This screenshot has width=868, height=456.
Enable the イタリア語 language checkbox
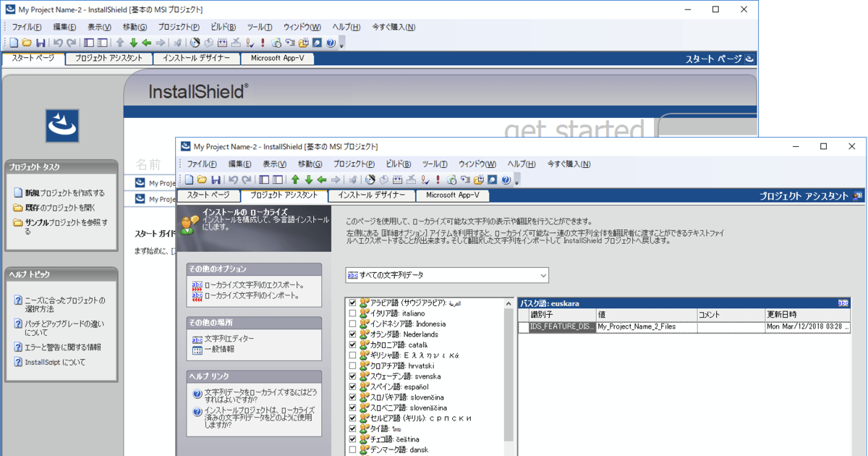pyautogui.click(x=353, y=313)
